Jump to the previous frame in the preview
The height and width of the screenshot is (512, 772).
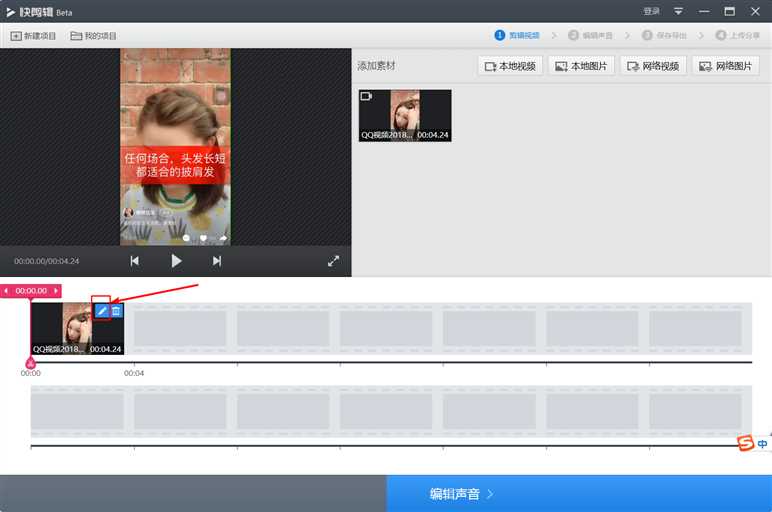coord(134,261)
